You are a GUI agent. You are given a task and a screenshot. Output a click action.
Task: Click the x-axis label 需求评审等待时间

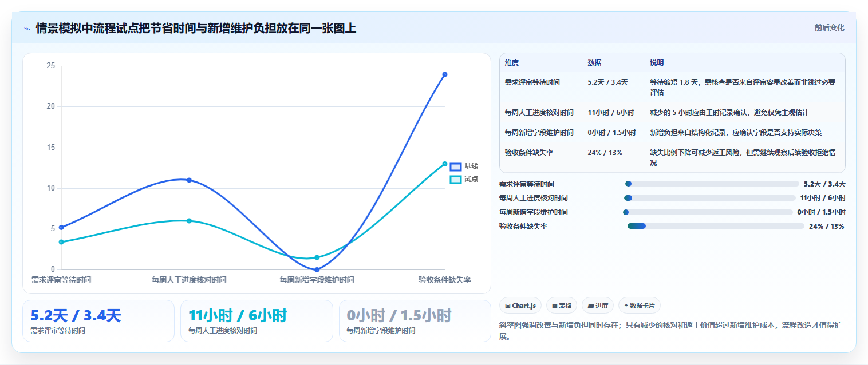(x=61, y=280)
